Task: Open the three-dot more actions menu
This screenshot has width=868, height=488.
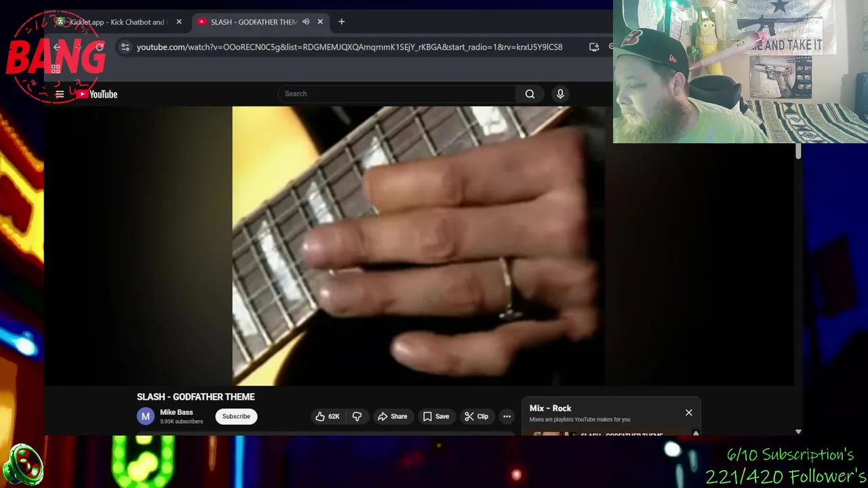Action: 507,417
